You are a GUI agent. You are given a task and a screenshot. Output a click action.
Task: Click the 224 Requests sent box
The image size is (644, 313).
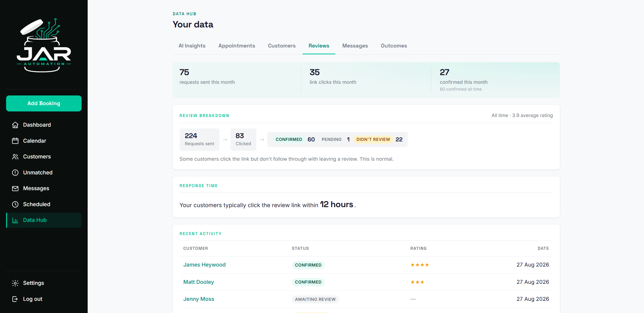[x=199, y=140]
